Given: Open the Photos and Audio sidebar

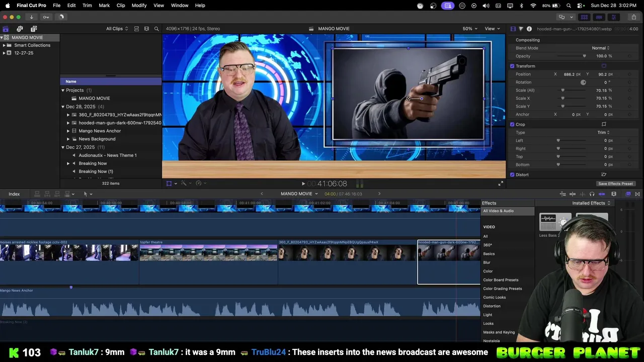Looking at the screenshot, I should pyautogui.click(x=20, y=29).
